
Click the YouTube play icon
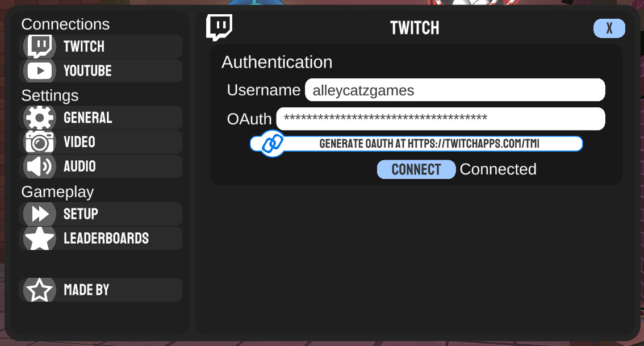(x=40, y=70)
